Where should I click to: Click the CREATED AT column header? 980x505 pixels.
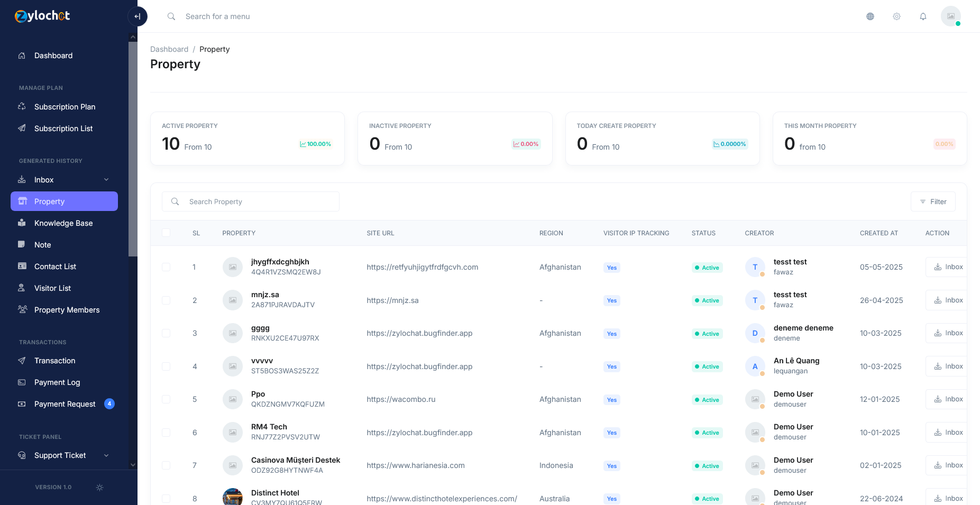click(878, 233)
